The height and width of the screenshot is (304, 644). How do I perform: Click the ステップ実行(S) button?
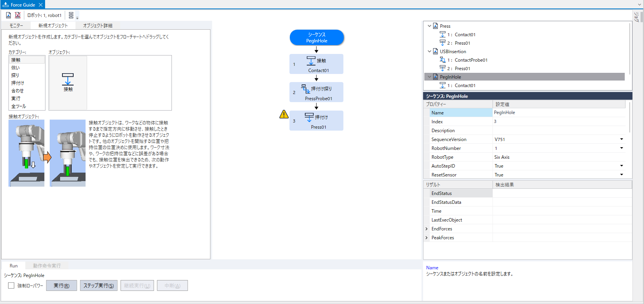tap(99, 286)
